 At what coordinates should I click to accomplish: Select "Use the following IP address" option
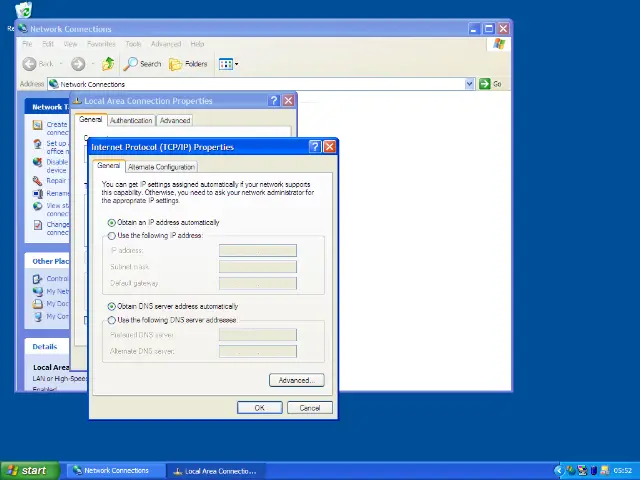tap(112, 236)
